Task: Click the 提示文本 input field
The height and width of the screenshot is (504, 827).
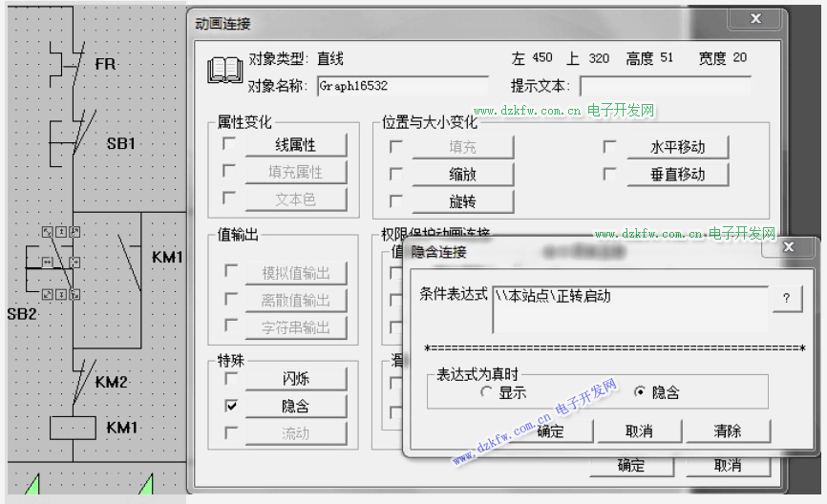Action: pyautogui.click(x=665, y=86)
